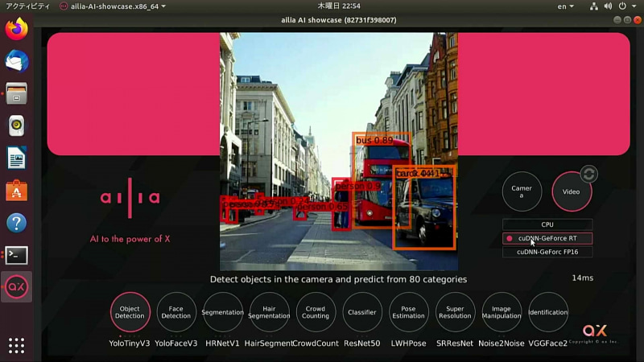Select Crowd Counting mode
This screenshot has height=362, width=644.
[x=316, y=312]
